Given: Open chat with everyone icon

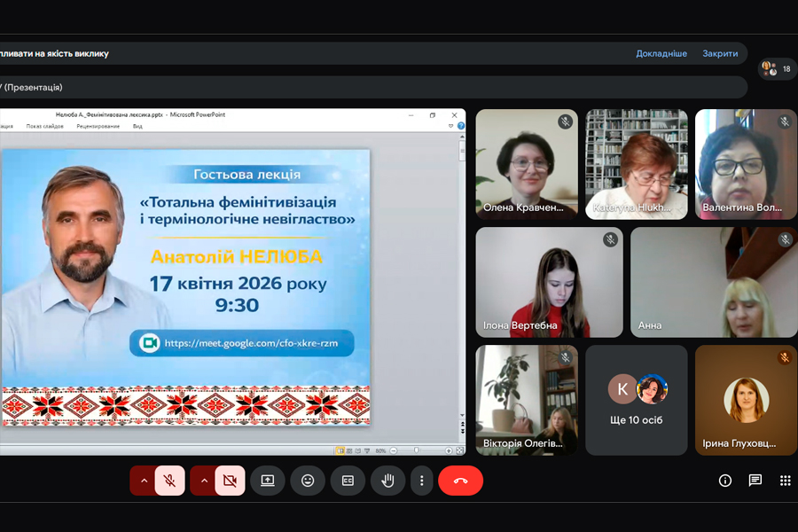Looking at the screenshot, I should 755,481.
